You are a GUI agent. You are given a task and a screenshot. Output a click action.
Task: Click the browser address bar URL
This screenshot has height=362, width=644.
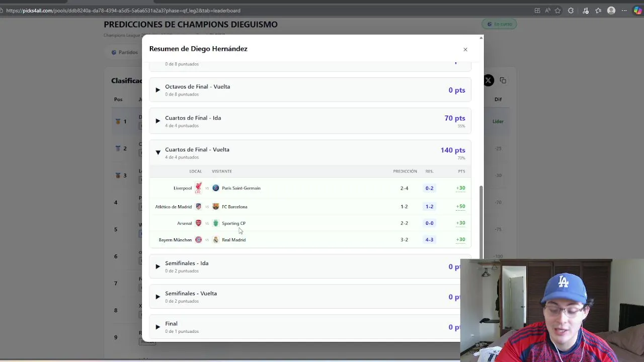[x=123, y=11]
